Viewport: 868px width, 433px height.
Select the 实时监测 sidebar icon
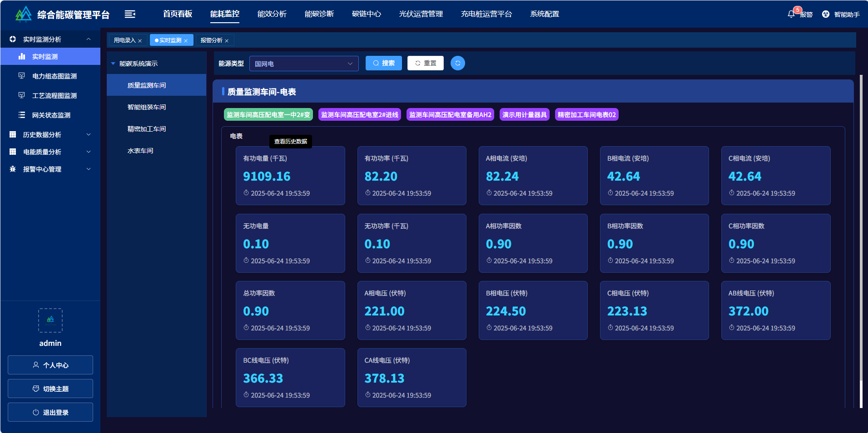(x=22, y=56)
